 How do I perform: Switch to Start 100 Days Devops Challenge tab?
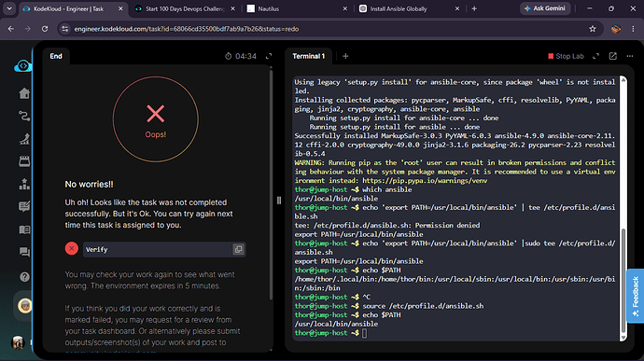tap(185, 8)
